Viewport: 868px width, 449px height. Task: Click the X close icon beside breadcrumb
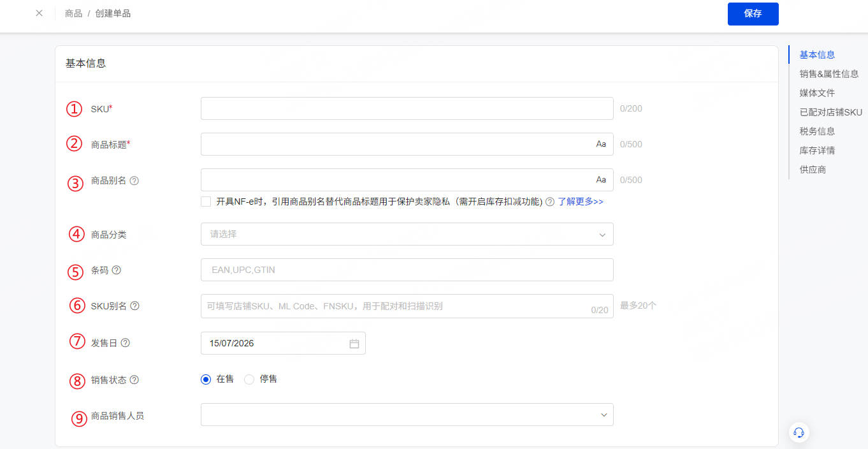point(40,13)
